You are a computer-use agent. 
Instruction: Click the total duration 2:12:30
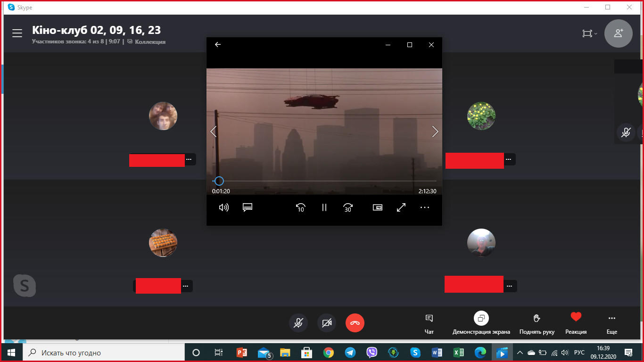click(427, 191)
